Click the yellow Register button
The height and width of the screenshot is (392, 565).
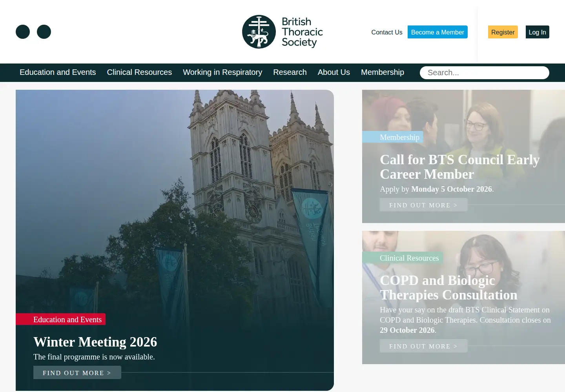(x=503, y=32)
